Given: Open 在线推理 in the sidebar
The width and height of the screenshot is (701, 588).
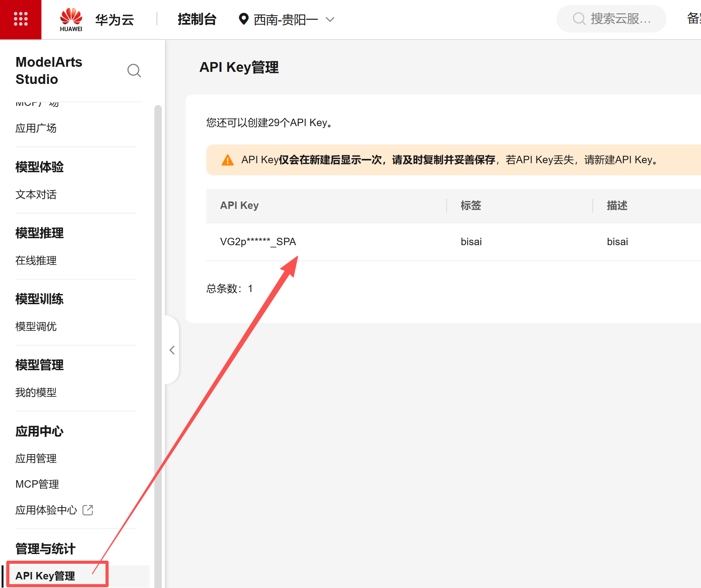Looking at the screenshot, I should point(36,260).
